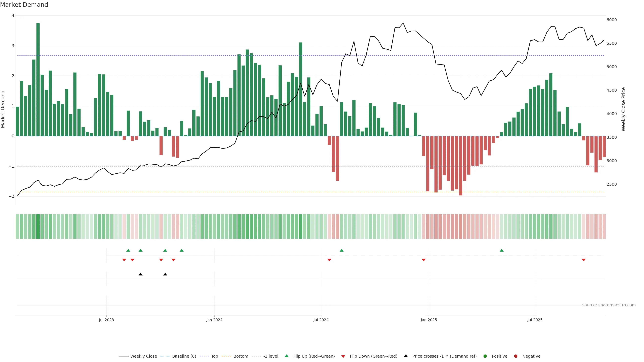Click the Flip Up marker near Jun 2025

pos(501,251)
